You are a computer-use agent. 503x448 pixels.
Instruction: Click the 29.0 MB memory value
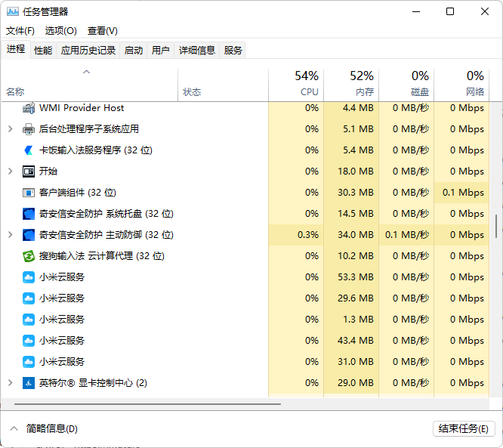tap(356, 383)
